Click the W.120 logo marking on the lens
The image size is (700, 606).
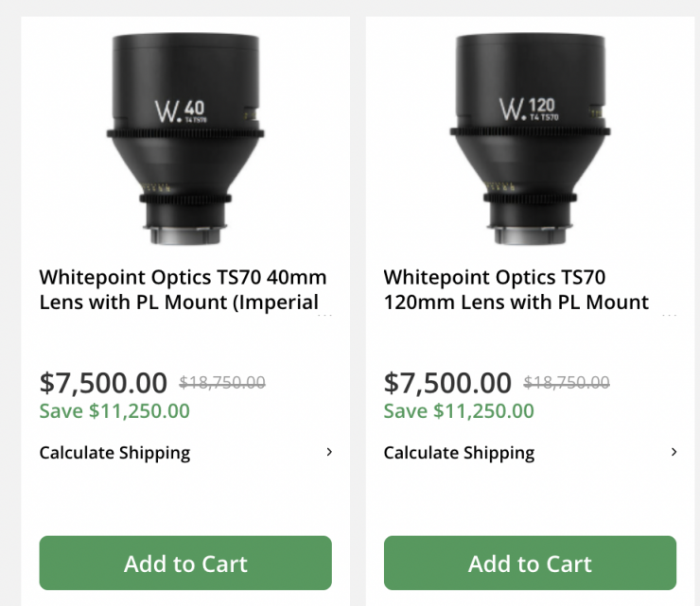tap(526, 110)
